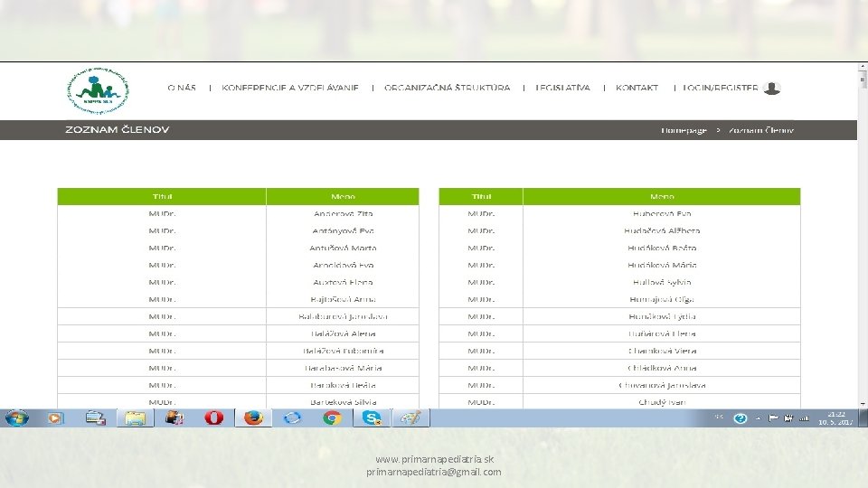Select member Barabasová Mária
The width and height of the screenshot is (868, 488).
click(x=344, y=368)
